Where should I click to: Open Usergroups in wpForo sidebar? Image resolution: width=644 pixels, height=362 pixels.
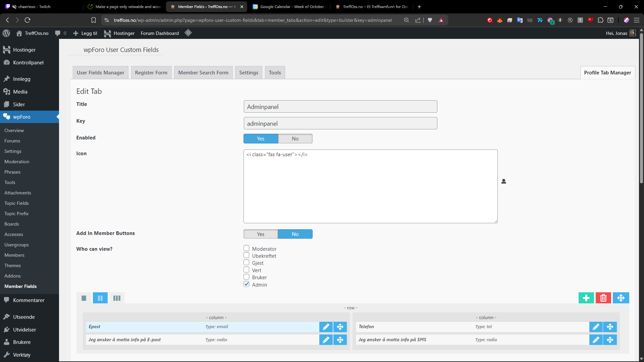tap(16, 245)
